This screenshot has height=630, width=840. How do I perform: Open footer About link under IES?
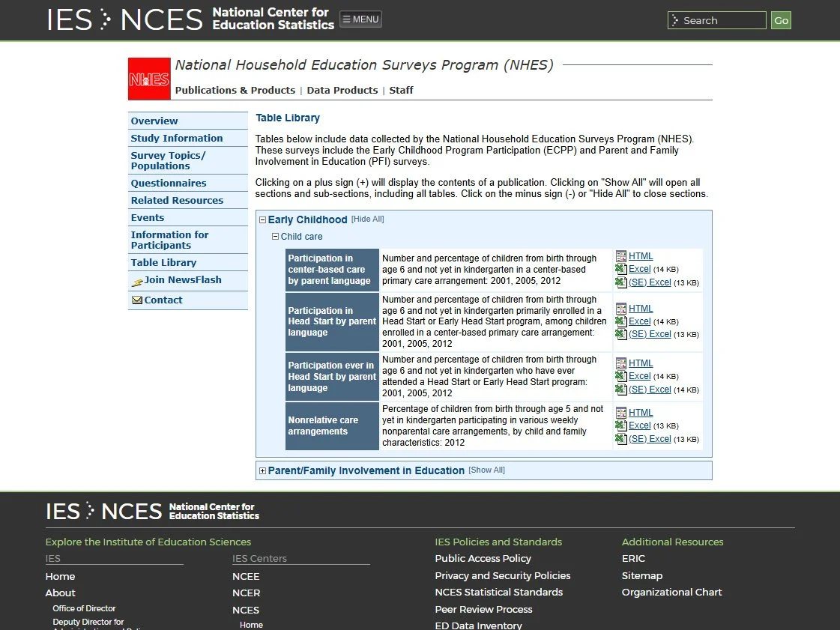(61, 593)
